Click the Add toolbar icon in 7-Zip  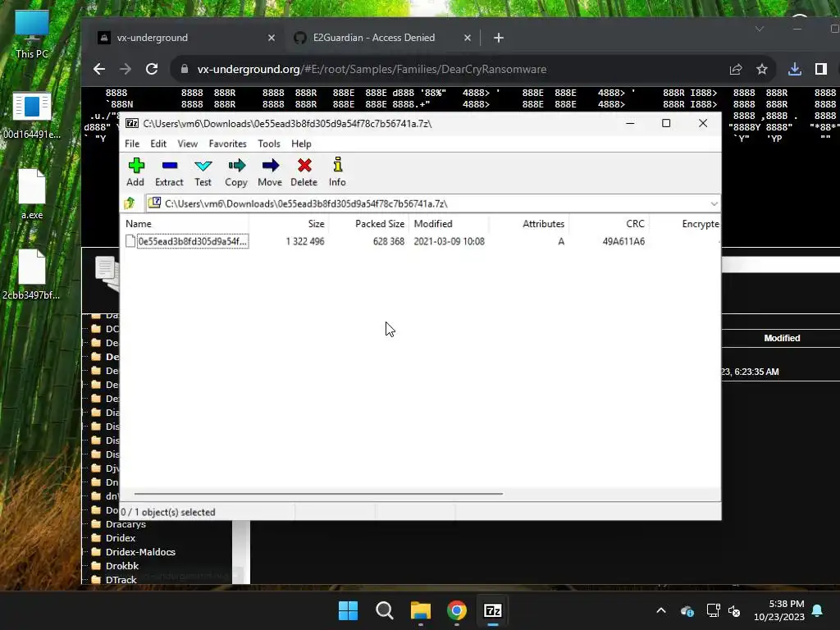click(135, 172)
